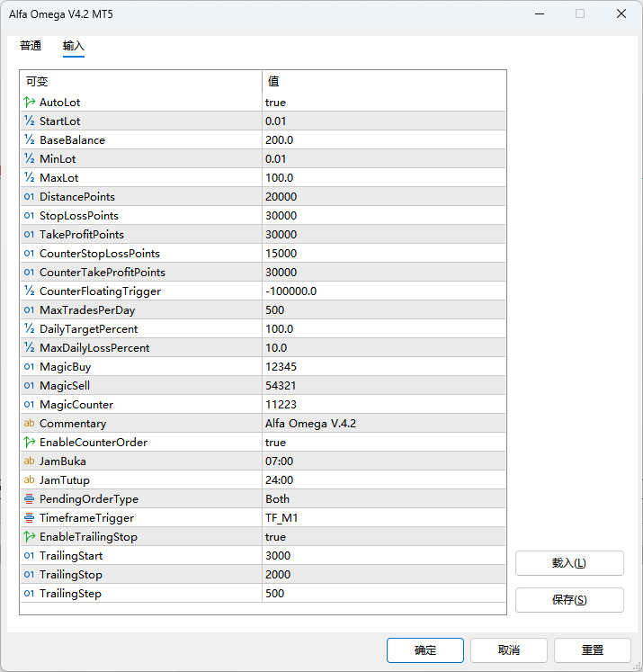Click the JamBuka string type icon
643x672 pixels.
click(x=30, y=461)
